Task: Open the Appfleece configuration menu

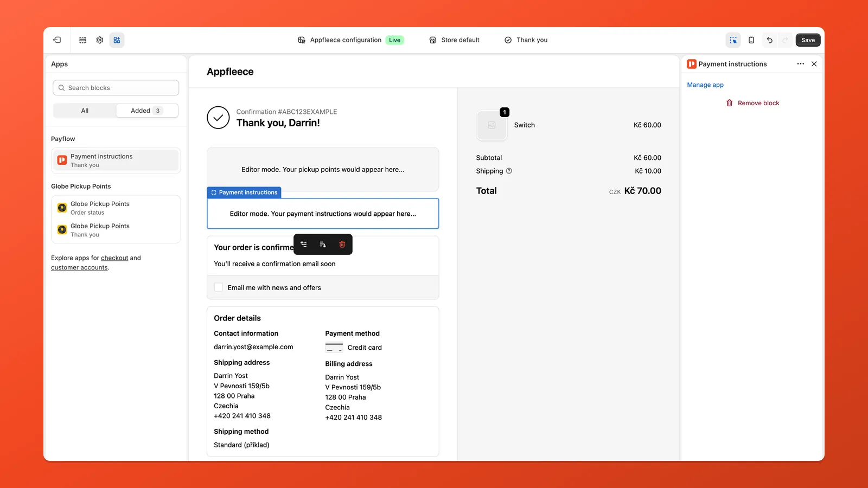Action: click(350, 40)
